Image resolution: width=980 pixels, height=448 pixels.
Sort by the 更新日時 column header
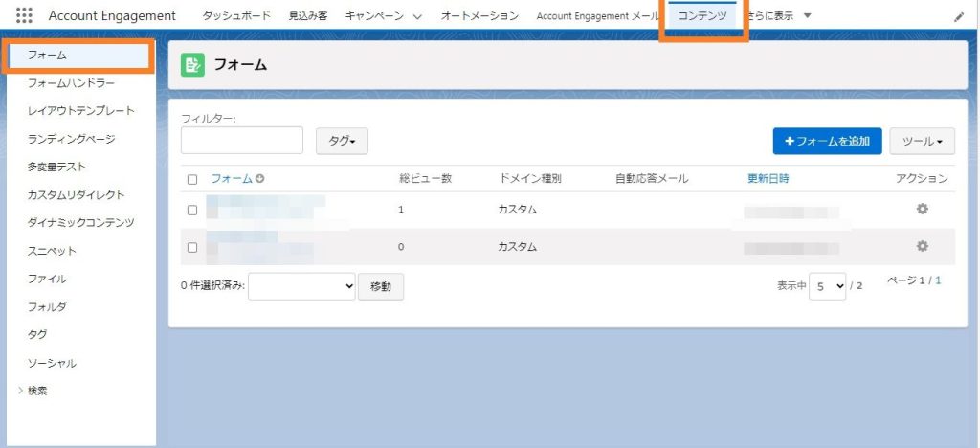768,179
